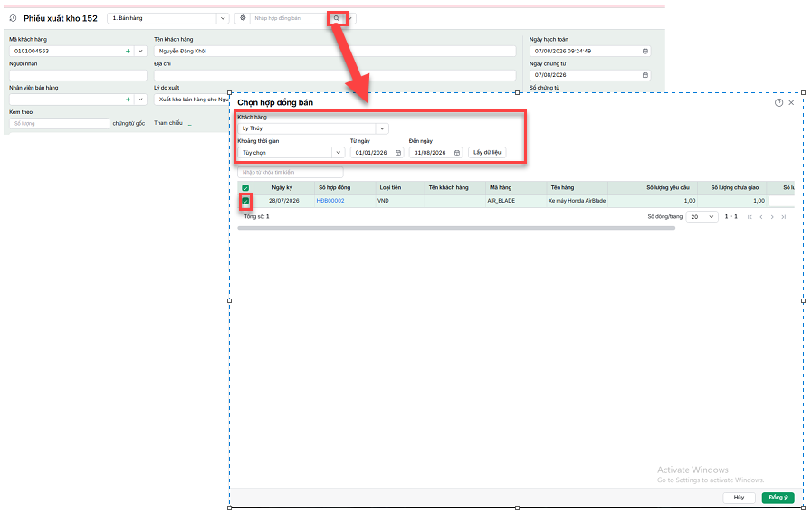Click the Từ ngày date 01/01/2026

[x=371, y=153]
